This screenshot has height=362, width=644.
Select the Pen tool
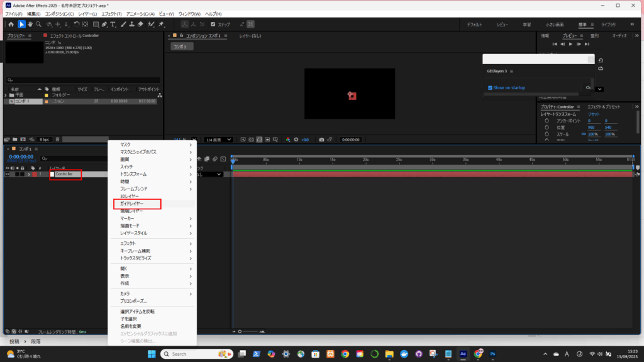[x=104, y=24]
